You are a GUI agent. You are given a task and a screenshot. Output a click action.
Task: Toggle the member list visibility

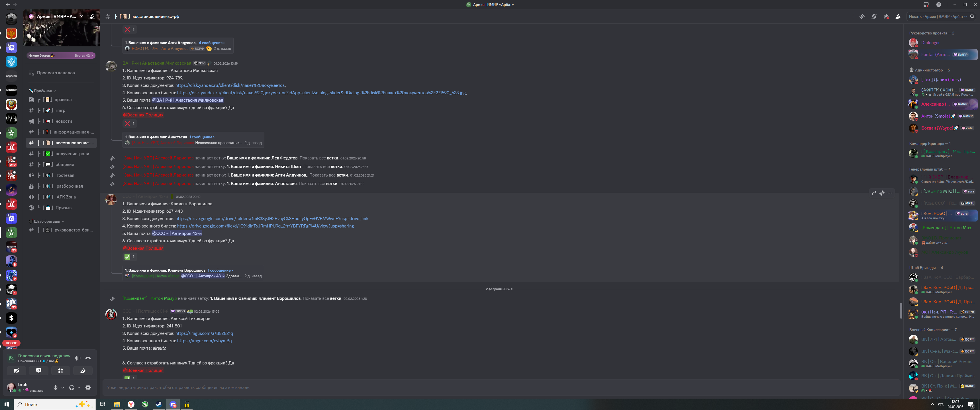click(x=898, y=17)
